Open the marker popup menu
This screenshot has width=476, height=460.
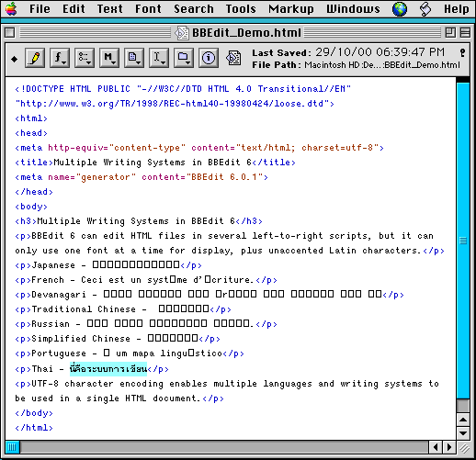coord(109,58)
